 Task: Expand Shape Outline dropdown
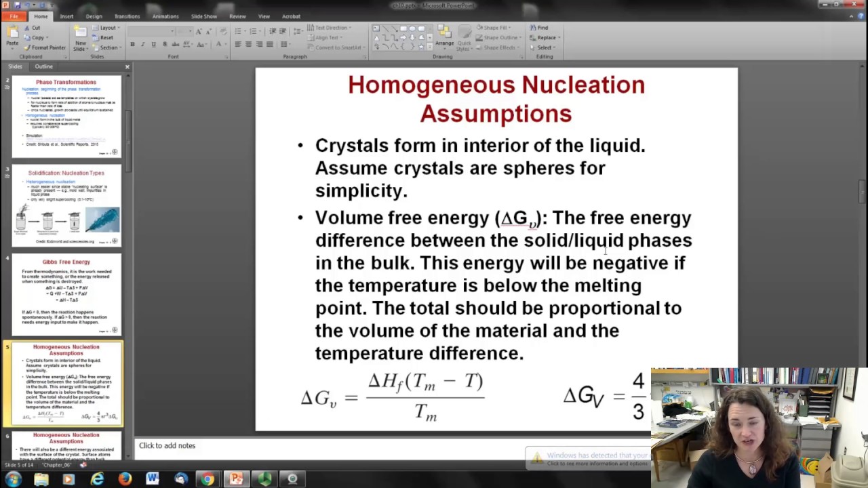[498, 37]
